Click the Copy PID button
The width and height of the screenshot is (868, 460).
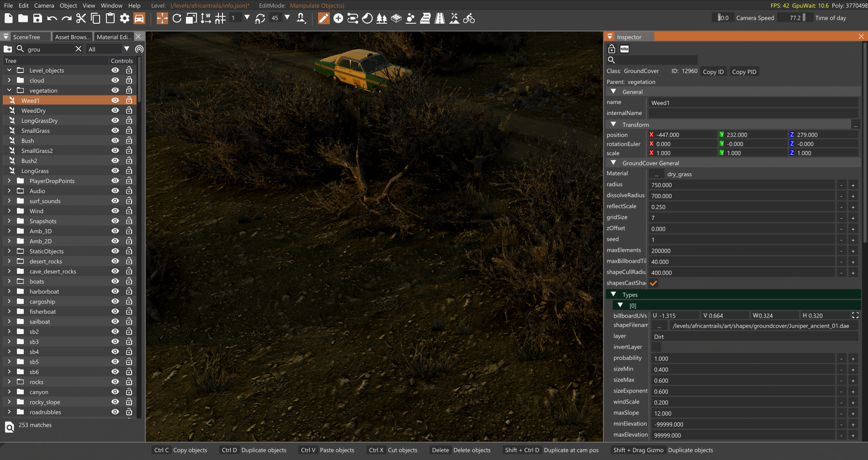tap(744, 72)
